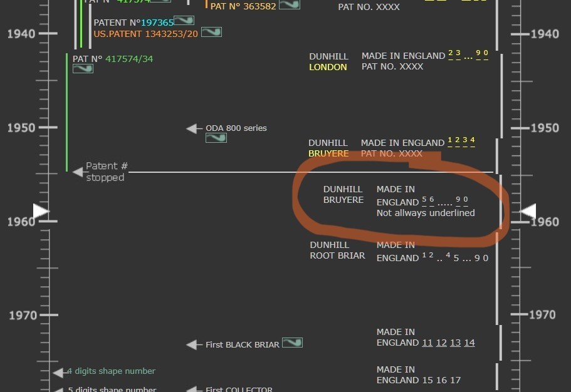Image resolution: width=571 pixels, height=392 pixels.
Task: Click pipe icon next to First BLACK BRIAR
Action: click(292, 343)
